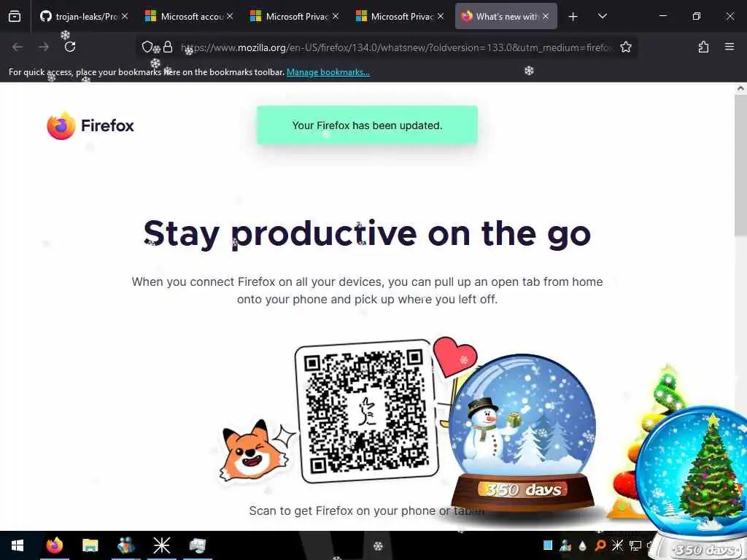This screenshot has height=560, width=747.
Task: Click the 'Your Firefox has been updated' banner
Action: (x=368, y=125)
